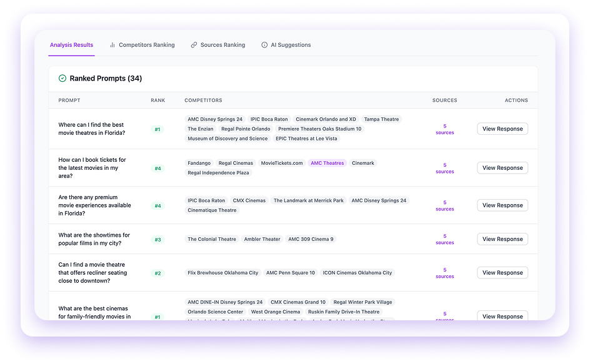Click the green check icon beside Ranked Prompts

[x=62, y=78]
